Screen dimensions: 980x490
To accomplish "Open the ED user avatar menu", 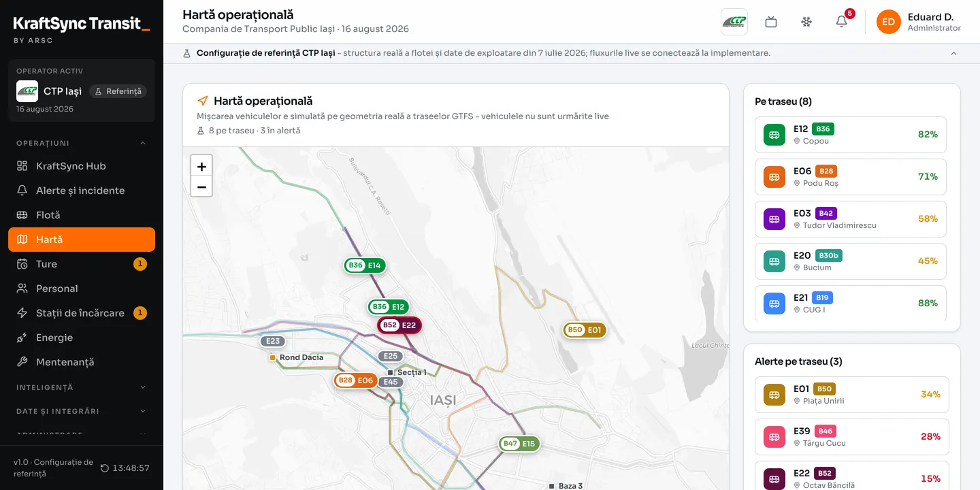I will [x=889, y=22].
